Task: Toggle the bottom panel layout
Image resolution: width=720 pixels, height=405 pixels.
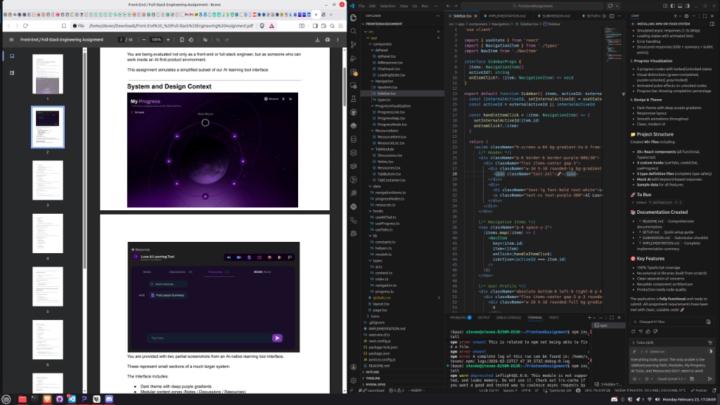Action: [x=680, y=6]
